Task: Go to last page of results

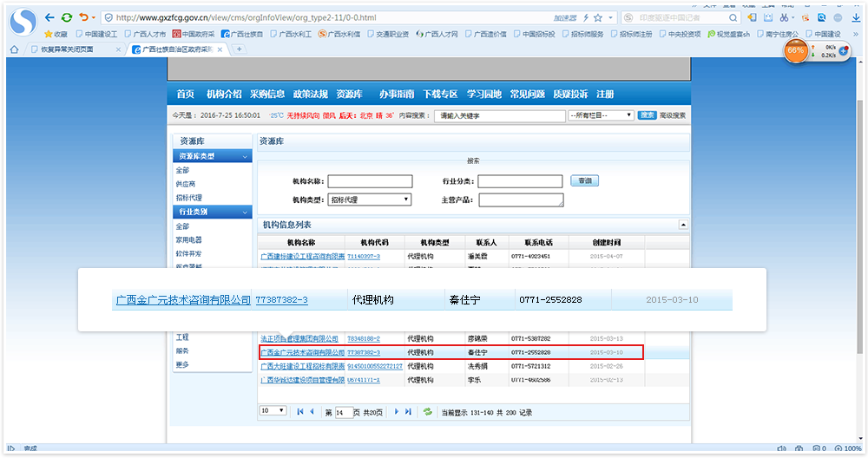Action: click(408, 411)
